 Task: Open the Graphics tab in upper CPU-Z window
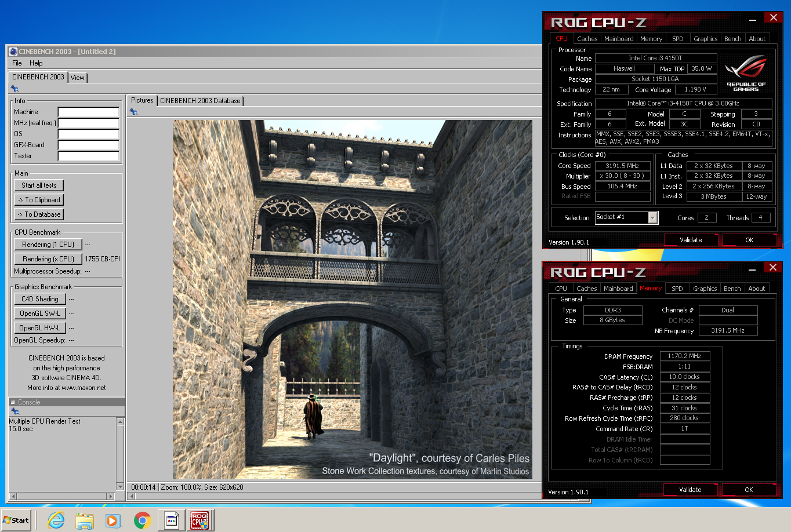click(706, 39)
